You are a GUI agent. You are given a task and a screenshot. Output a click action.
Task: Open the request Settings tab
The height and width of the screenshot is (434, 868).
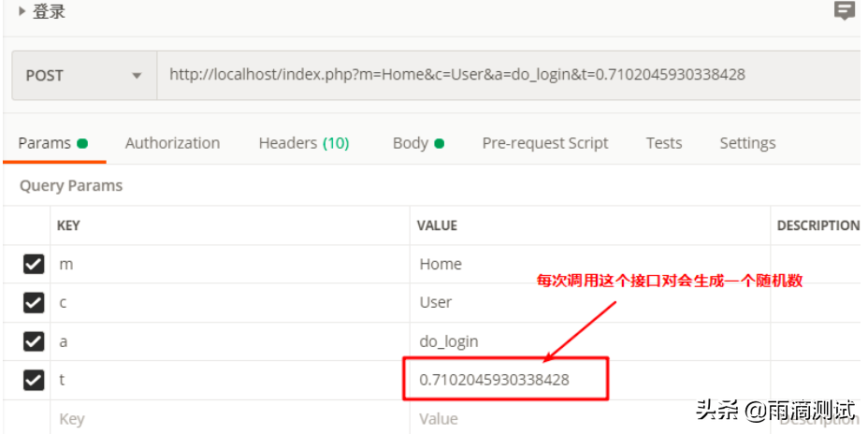746,143
